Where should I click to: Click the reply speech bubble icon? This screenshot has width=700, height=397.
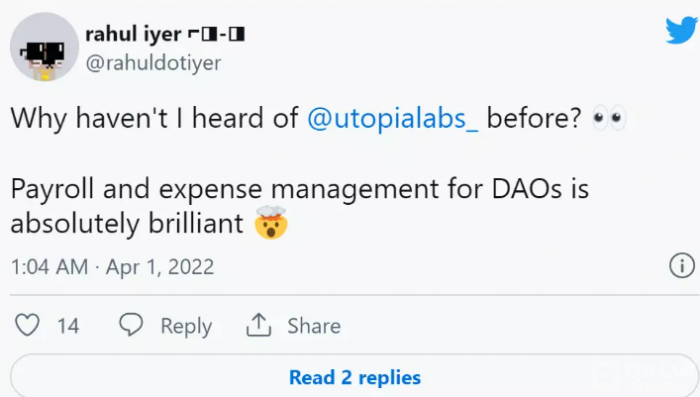(131, 325)
